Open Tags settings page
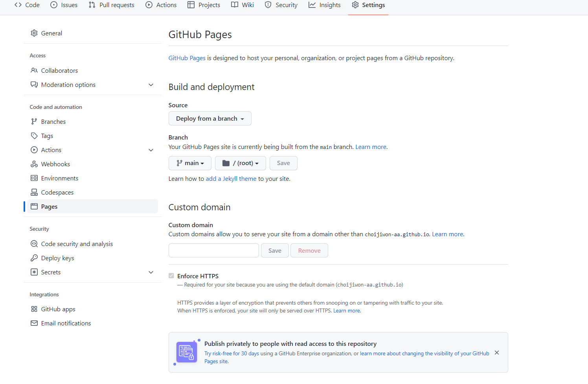The width and height of the screenshot is (588, 384). pyautogui.click(x=93, y=136)
